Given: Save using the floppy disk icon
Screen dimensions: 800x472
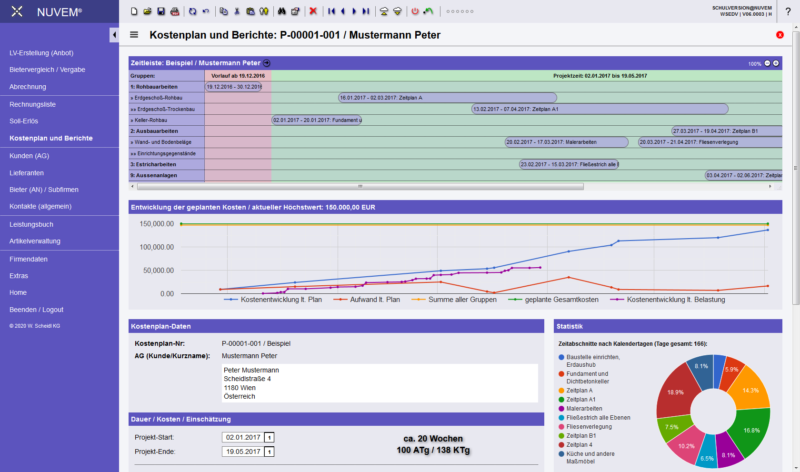Looking at the screenshot, I should [x=161, y=11].
